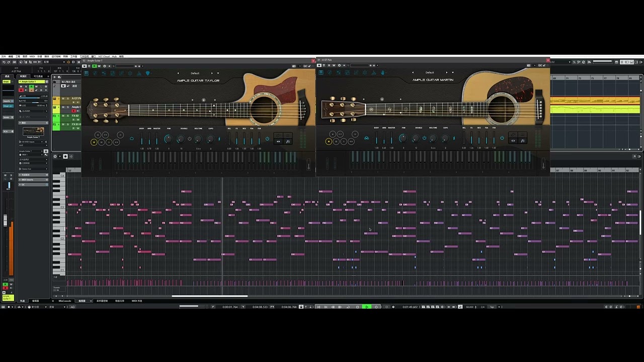Screen dimensions: 644x362
Task: Open the EQ bars icon in Ample Guitar Martin
Action: click(373, 73)
